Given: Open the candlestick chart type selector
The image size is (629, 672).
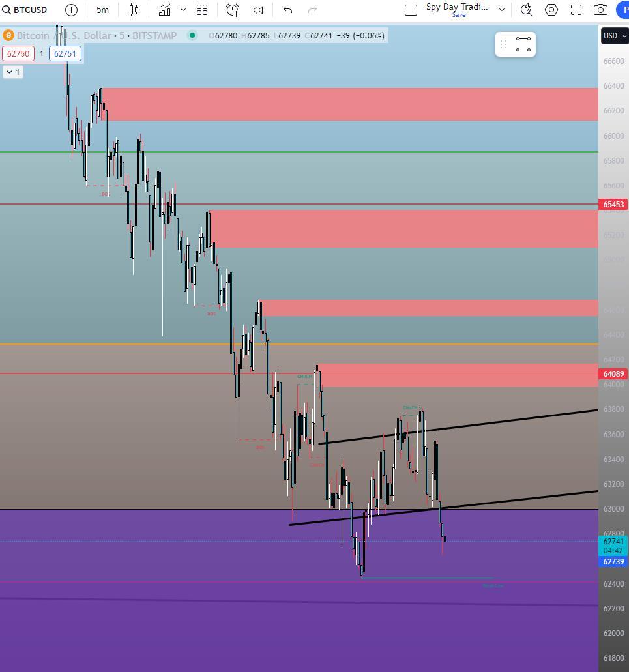Looking at the screenshot, I should coord(134,10).
